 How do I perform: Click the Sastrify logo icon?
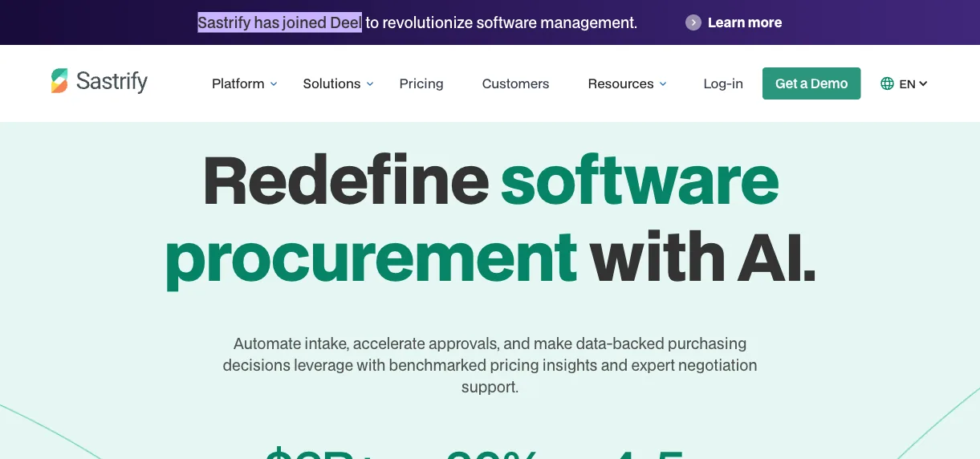point(59,81)
